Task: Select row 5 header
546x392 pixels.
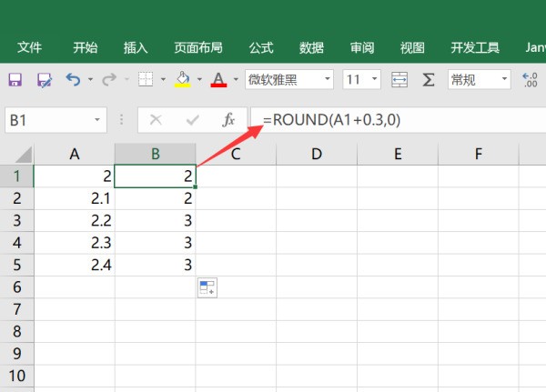Action: tap(16, 265)
